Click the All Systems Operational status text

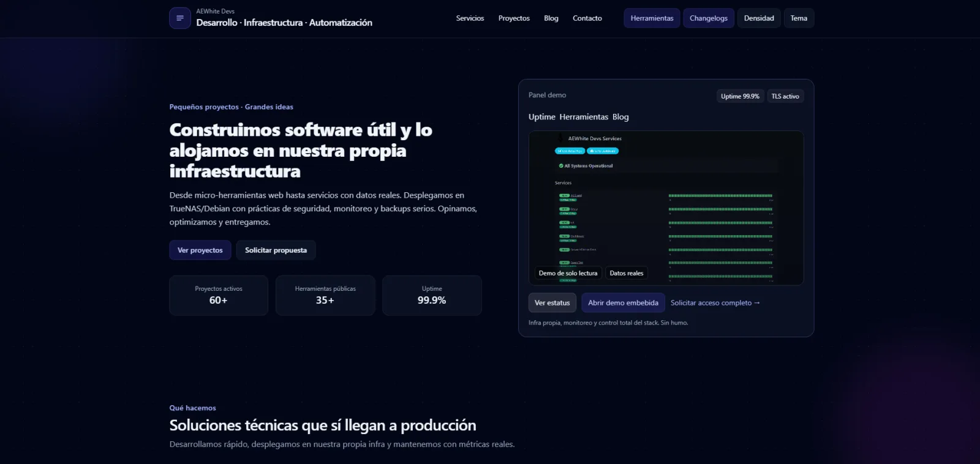pos(588,166)
